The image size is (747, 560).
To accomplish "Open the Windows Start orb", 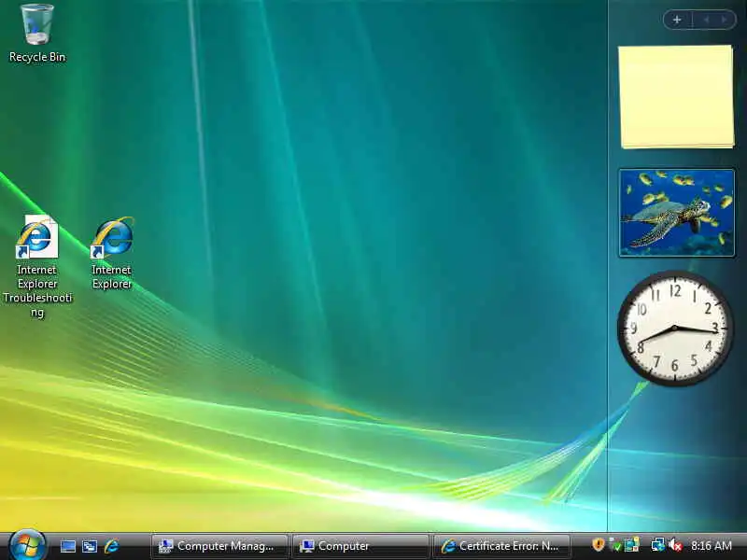I will pyautogui.click(x=27, y=545).
